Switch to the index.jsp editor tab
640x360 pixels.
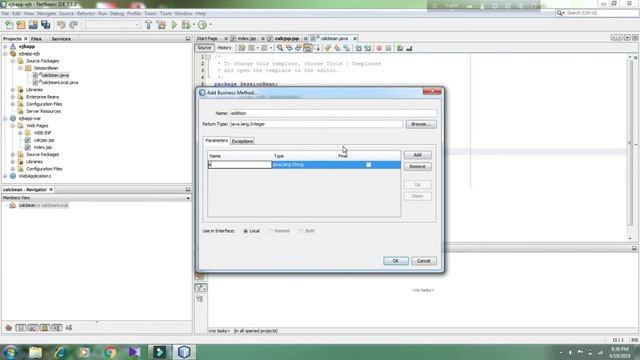(247, 38)
